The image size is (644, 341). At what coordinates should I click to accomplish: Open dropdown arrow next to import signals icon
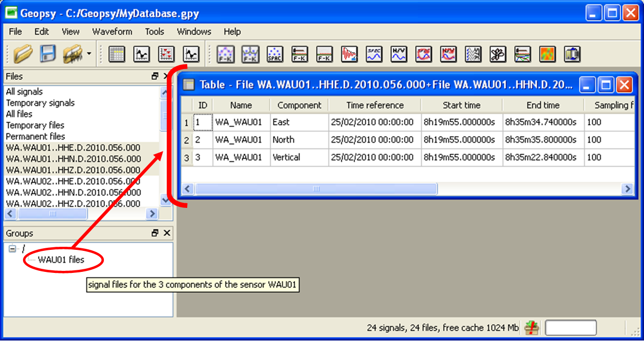[x=89, y=54]
